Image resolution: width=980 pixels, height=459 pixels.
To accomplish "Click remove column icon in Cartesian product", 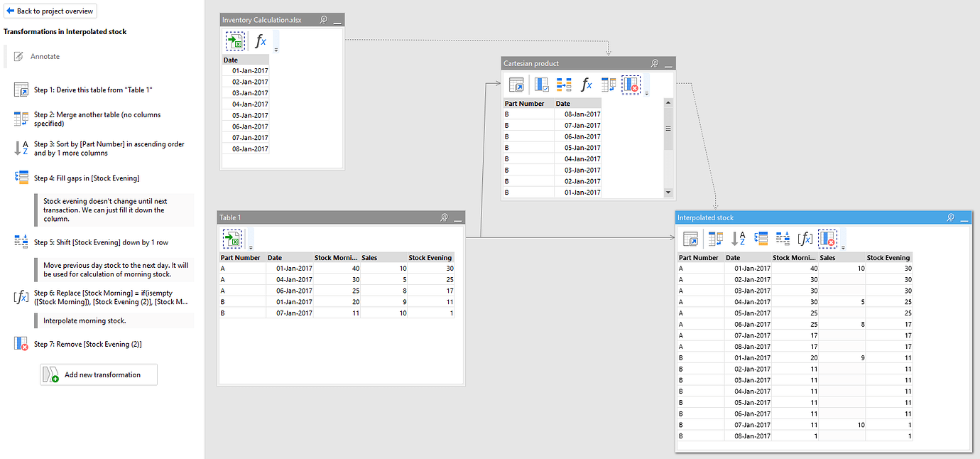I will 631,85.
